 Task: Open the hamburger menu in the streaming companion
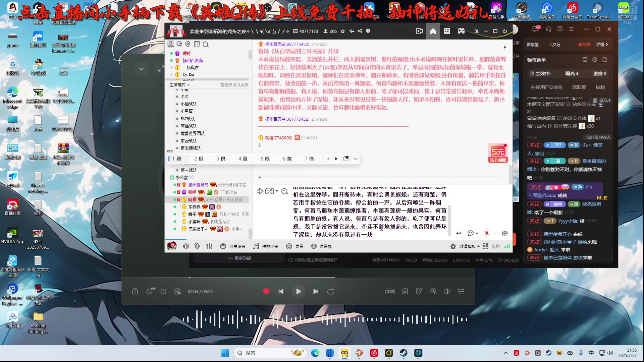(x=571, y=29)
